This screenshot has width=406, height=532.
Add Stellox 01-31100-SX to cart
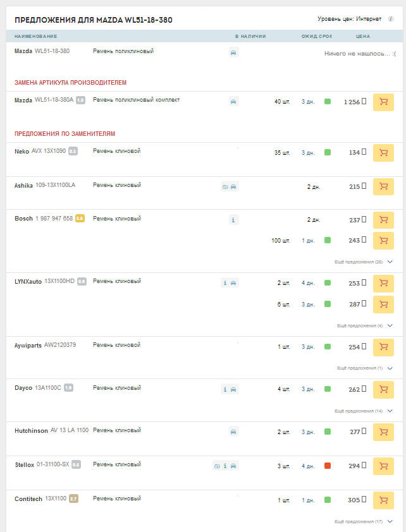(383, 466)
